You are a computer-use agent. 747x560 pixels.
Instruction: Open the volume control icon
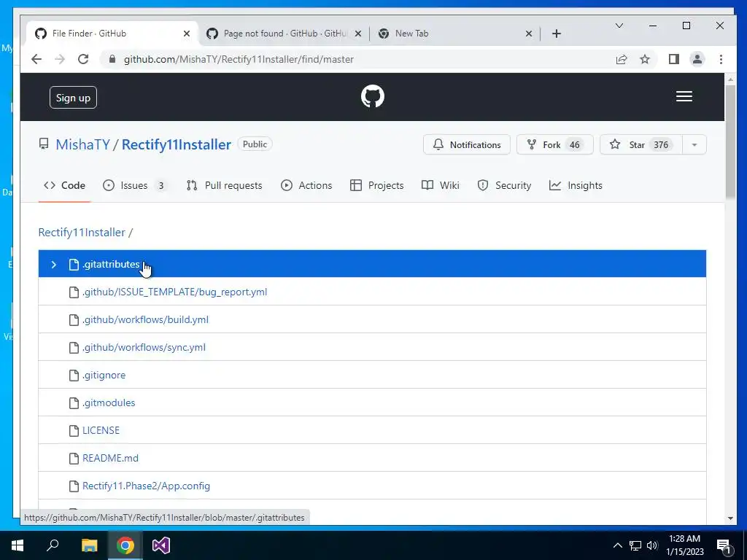point(652,545)
